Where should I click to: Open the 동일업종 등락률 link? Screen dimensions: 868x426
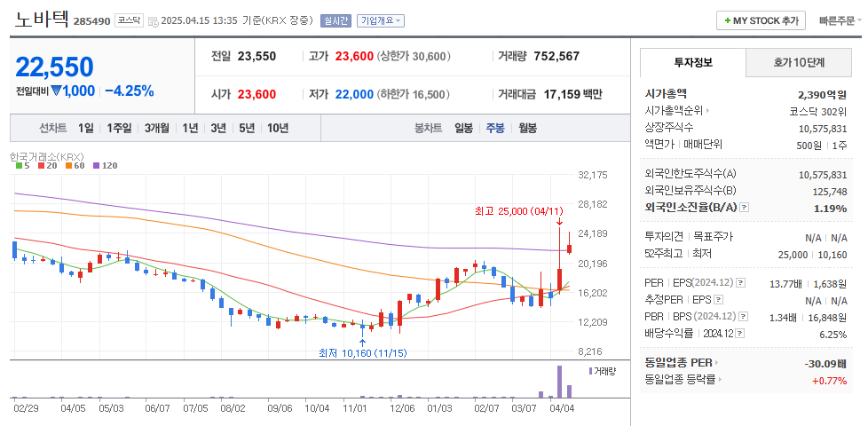coord(682,380)
